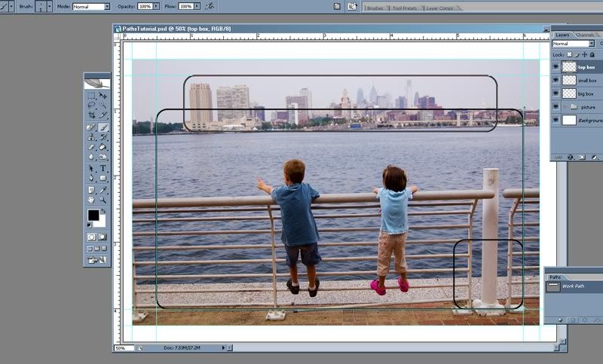Open the painting Mode dropdown

coord(107,7)
